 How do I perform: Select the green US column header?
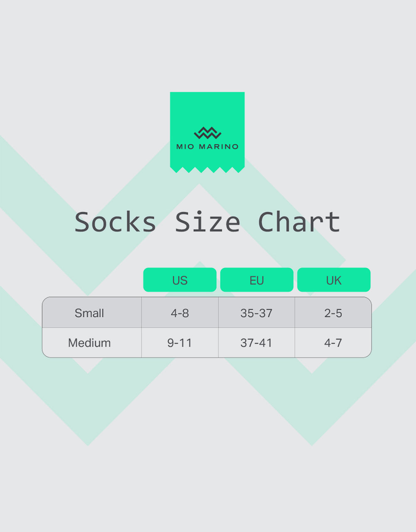click(x=180, y=280)
